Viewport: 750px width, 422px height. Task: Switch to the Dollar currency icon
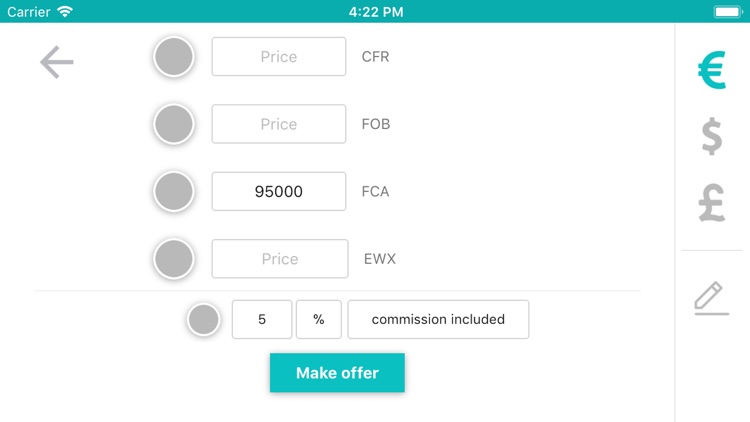(711, 135)
